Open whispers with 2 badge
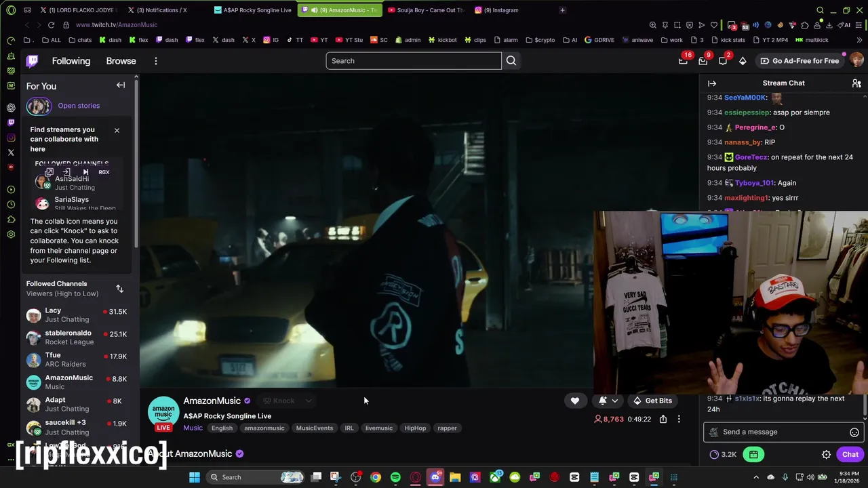 tap(723, 61)
